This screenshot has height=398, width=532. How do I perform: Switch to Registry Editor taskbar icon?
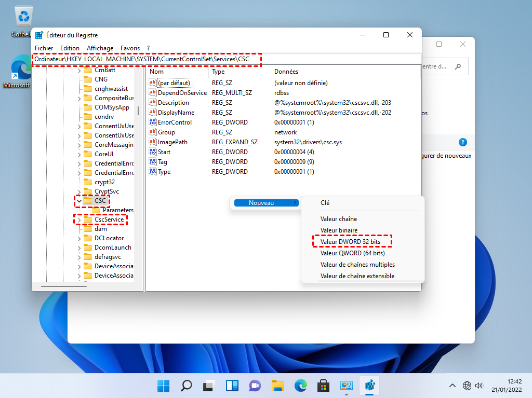369,386
